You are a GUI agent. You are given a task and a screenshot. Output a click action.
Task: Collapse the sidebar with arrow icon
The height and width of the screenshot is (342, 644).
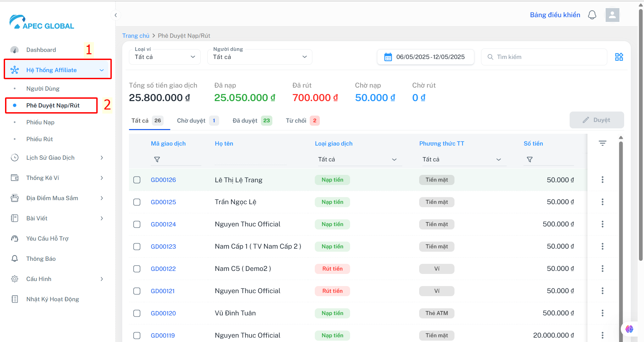(x=115, y=15)
